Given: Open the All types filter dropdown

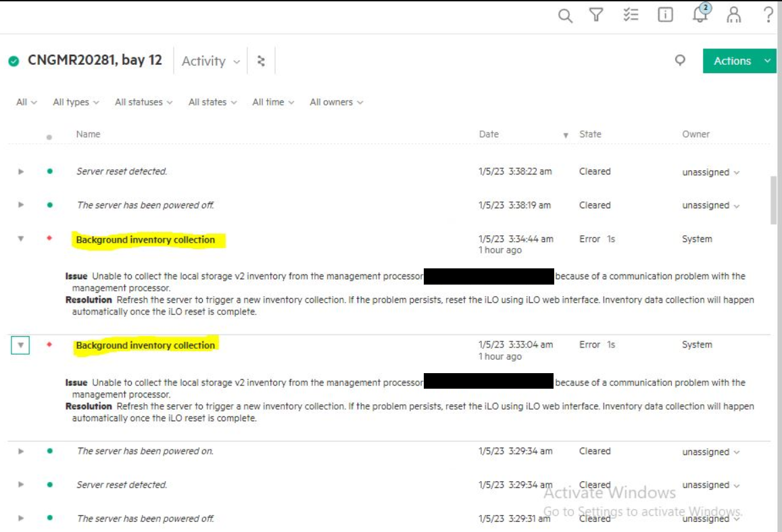Looking at the screenshot, I should tap(76, 102).
